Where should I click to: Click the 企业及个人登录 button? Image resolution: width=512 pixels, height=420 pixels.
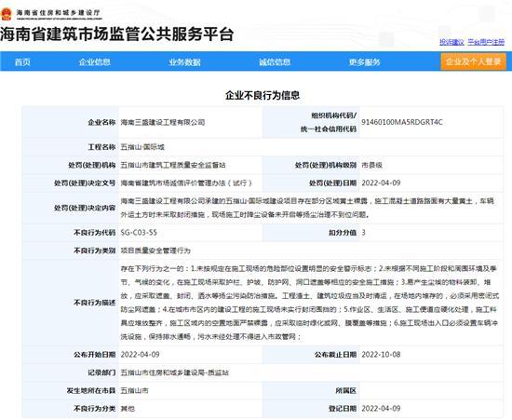tap(474, 61)
